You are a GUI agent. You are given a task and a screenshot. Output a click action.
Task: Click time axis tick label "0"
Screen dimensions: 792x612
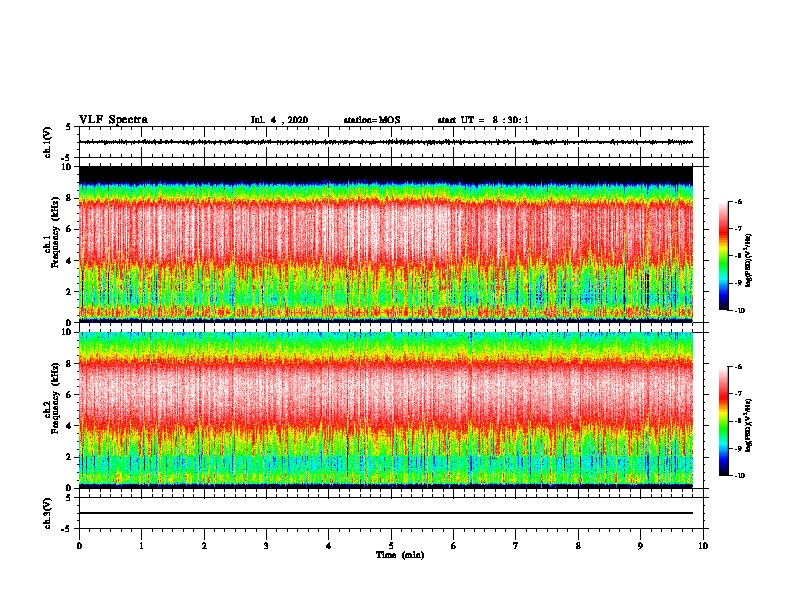coord(79,546)
